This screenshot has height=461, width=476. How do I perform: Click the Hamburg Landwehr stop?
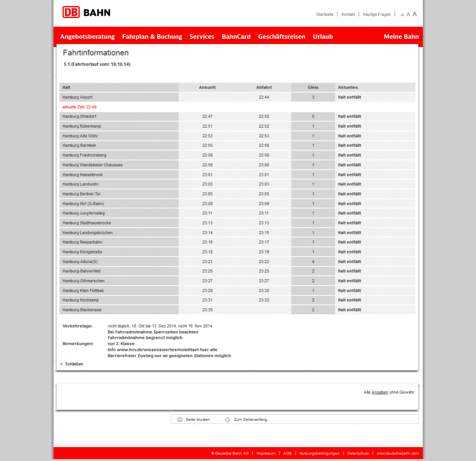80,184
